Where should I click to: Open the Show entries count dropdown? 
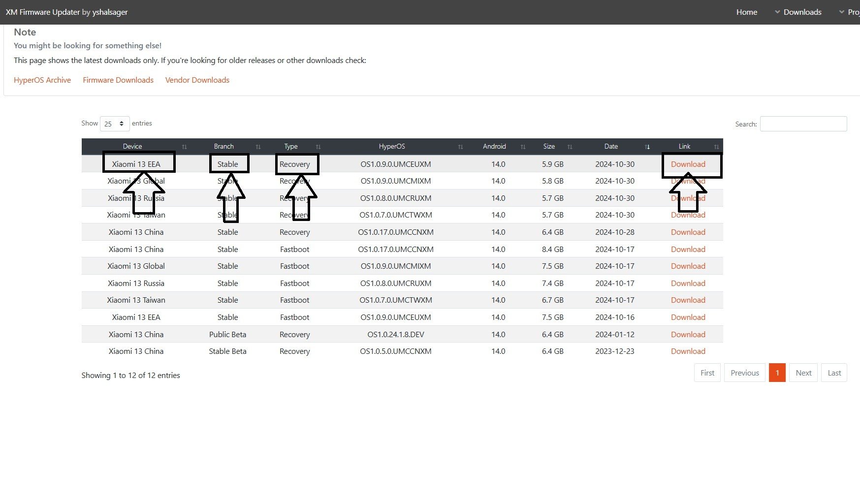point(115,124)
